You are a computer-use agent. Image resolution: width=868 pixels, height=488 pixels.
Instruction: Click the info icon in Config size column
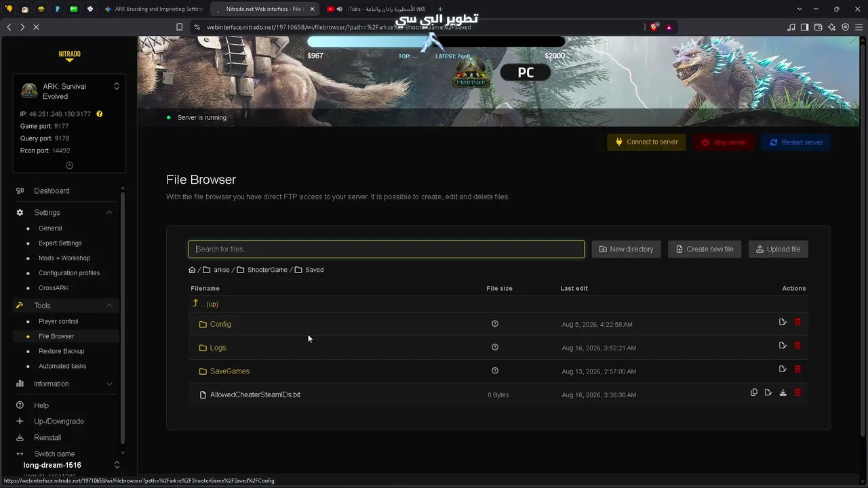tap(495, 324)
